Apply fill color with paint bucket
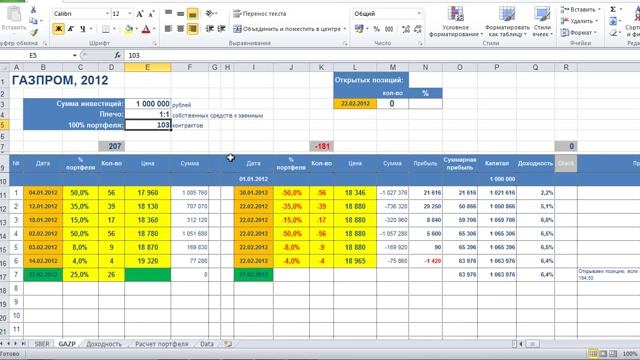This screenshot has height=360, width=640. click(129, 29)
